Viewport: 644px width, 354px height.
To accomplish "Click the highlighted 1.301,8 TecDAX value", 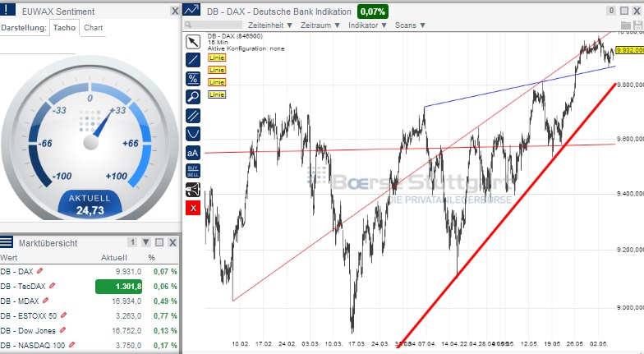I will tap(118, 286).
